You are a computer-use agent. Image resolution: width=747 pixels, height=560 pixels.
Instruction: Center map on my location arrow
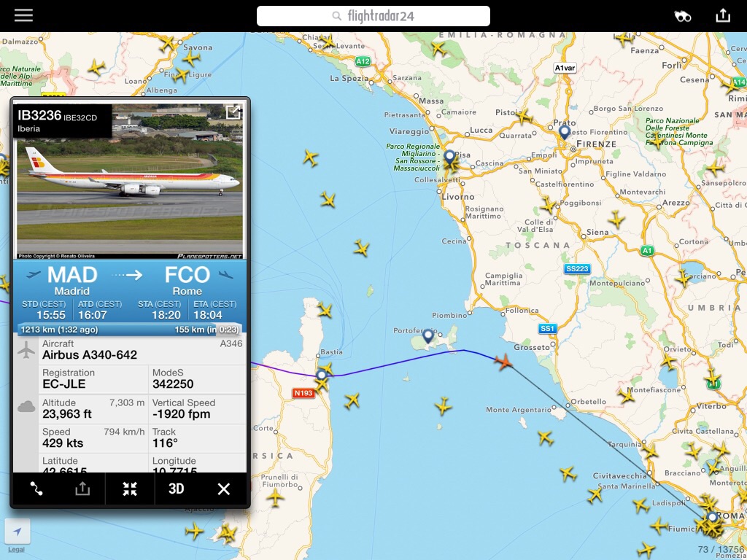click(18, 531)
